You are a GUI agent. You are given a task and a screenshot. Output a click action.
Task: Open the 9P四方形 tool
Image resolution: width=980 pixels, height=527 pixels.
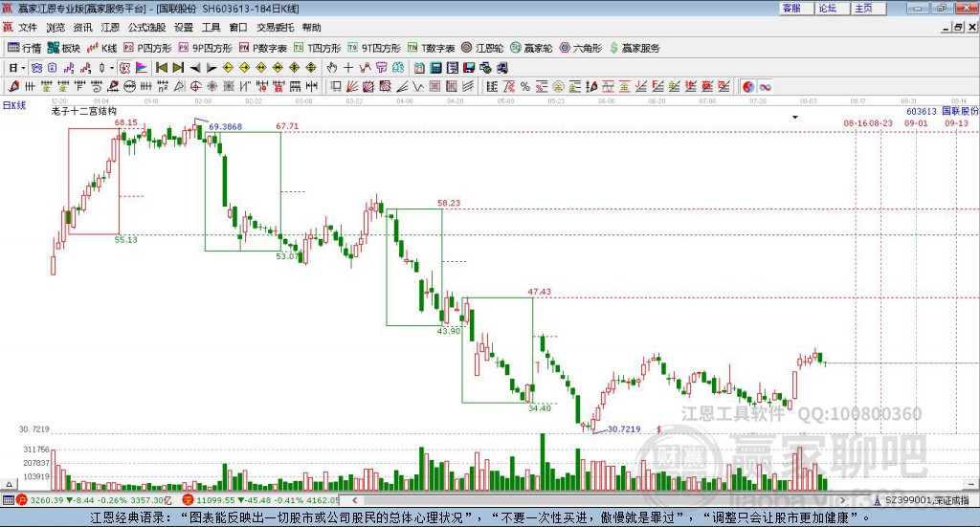[206, 48]
